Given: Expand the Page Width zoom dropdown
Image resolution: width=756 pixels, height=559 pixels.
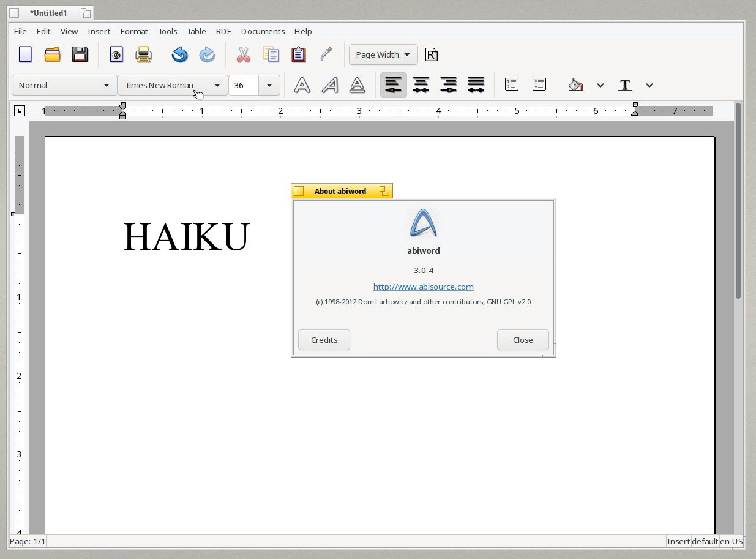Looking at the screenshot, I should (x=383, y=54).
